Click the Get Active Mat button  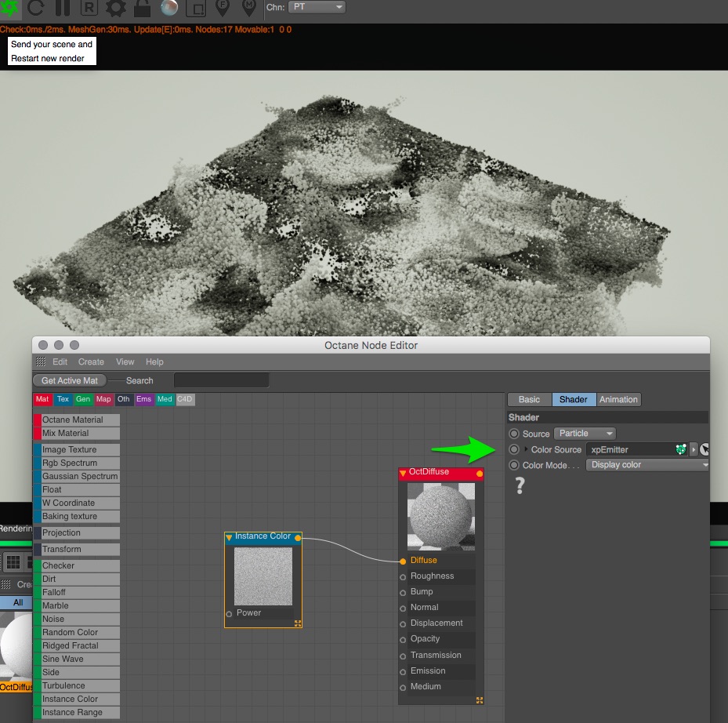coord(70,381)
